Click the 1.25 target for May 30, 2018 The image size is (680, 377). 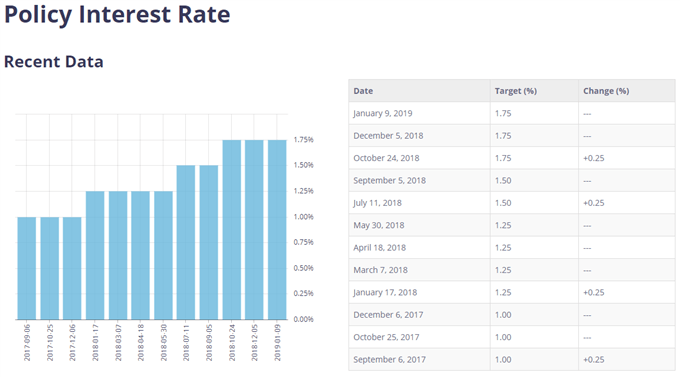click(x=503, y=226)
